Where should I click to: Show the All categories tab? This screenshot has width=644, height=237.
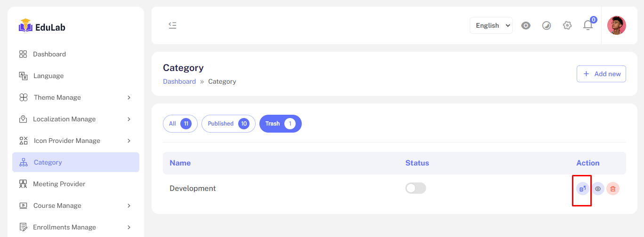pyautogui.click(x=180, y=124)
